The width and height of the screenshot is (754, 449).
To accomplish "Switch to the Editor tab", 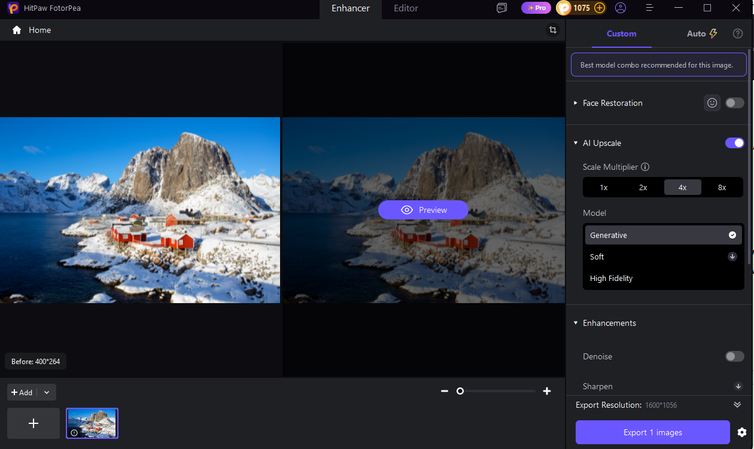I will (406, 8).
